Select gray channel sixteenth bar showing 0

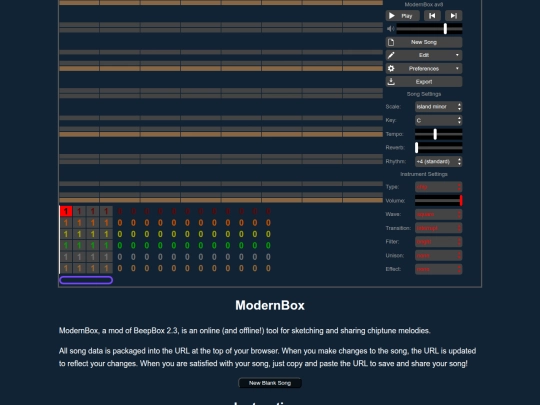[268, 257]
